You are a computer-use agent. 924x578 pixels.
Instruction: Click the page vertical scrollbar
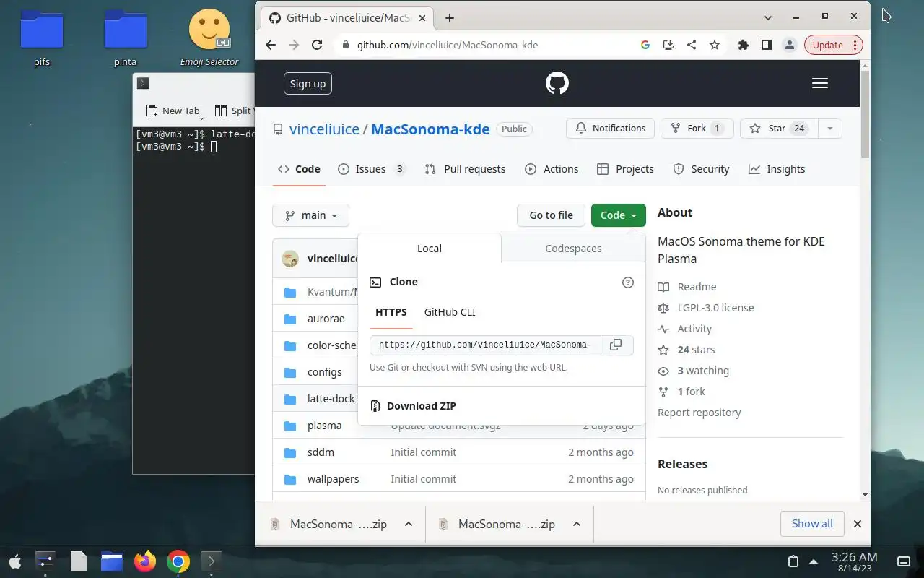[x=865, y=114]
